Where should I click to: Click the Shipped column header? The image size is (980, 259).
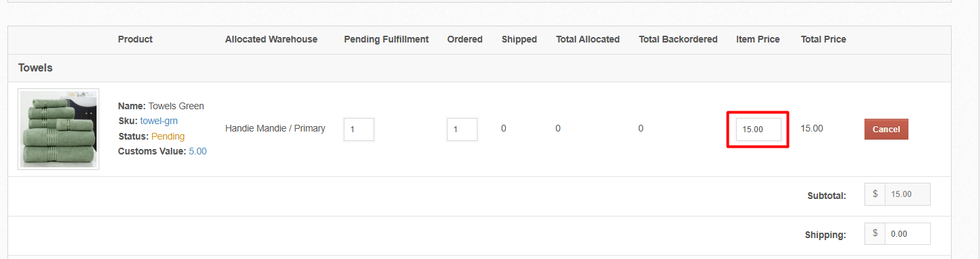pyautogui.click(x=519, y=39)
